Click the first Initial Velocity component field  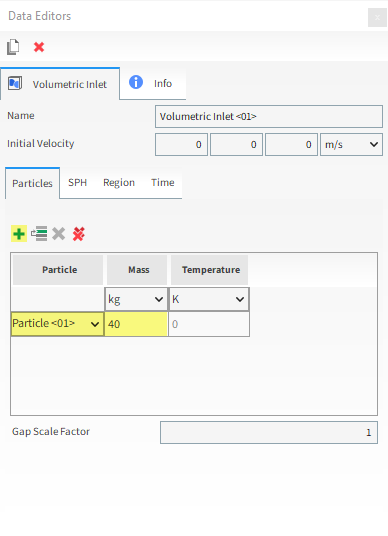tap(181, 144)
